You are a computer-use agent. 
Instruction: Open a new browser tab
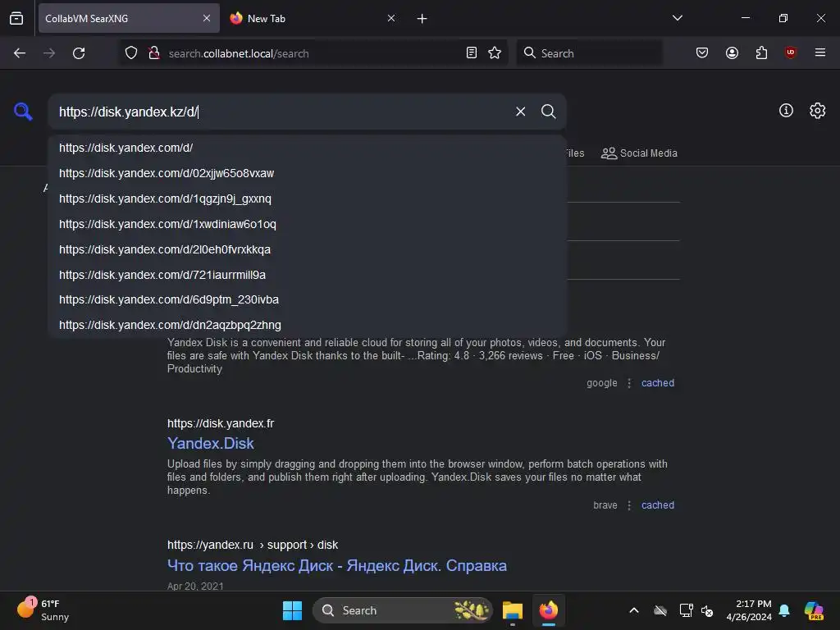coord(422,19)
